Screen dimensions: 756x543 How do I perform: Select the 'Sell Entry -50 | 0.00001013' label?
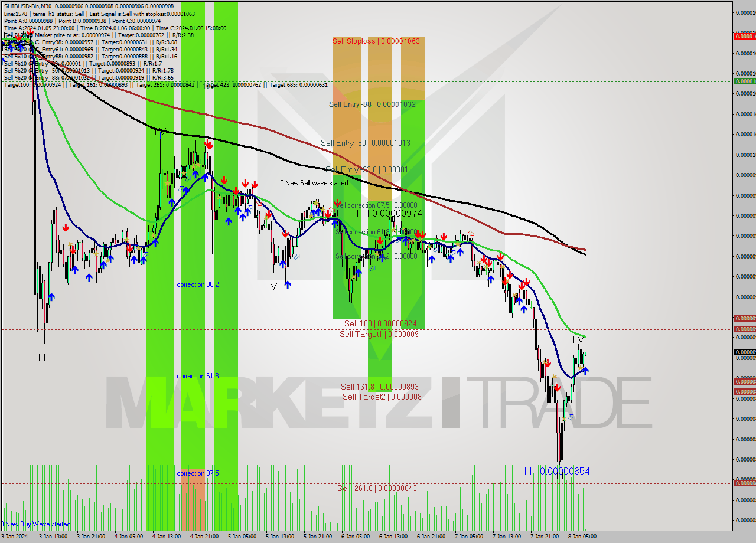(366, 143)
